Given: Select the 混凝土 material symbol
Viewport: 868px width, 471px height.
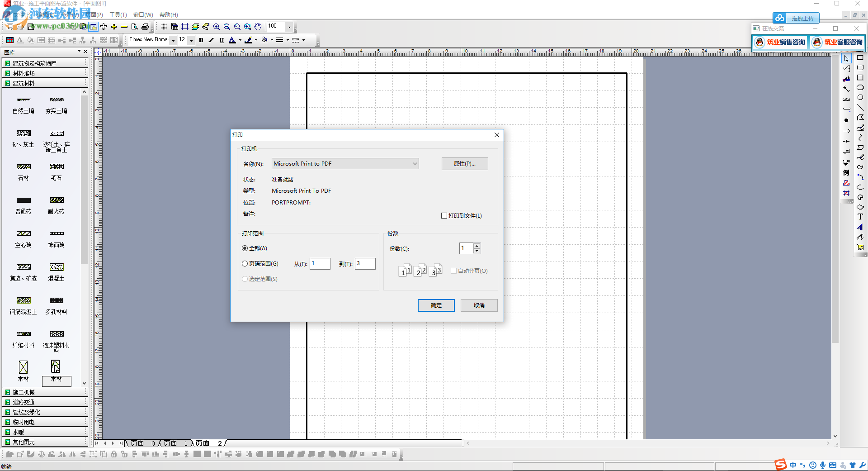Looking at the screenshot, I should (x=57, y=272).
